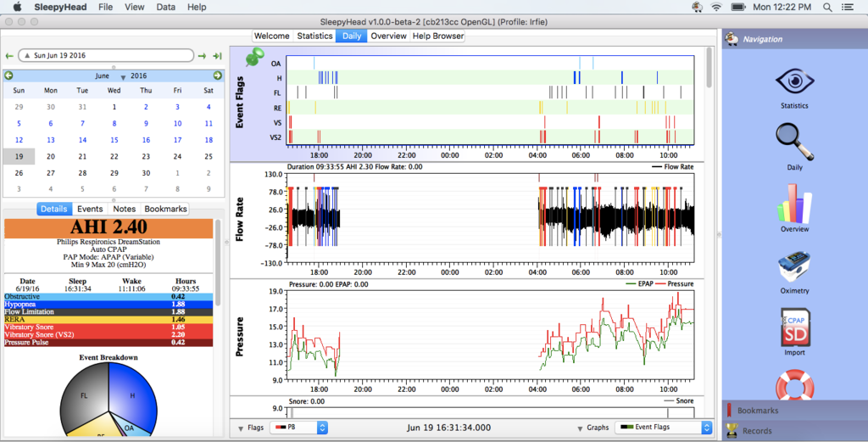Open Spotlight search in the menu bar
Image resolution: width=868 pixels, height=442 pixels.
827,7
